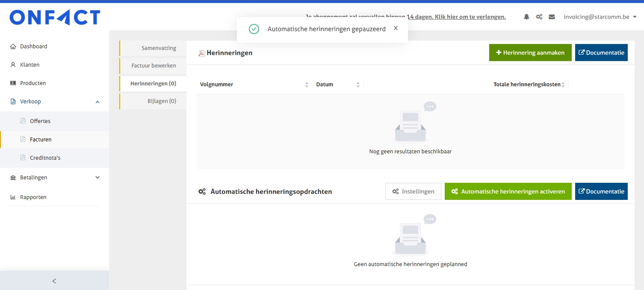Click the gear icon next to Automatische herinneringsopdrachten

(x=202, y=191)
